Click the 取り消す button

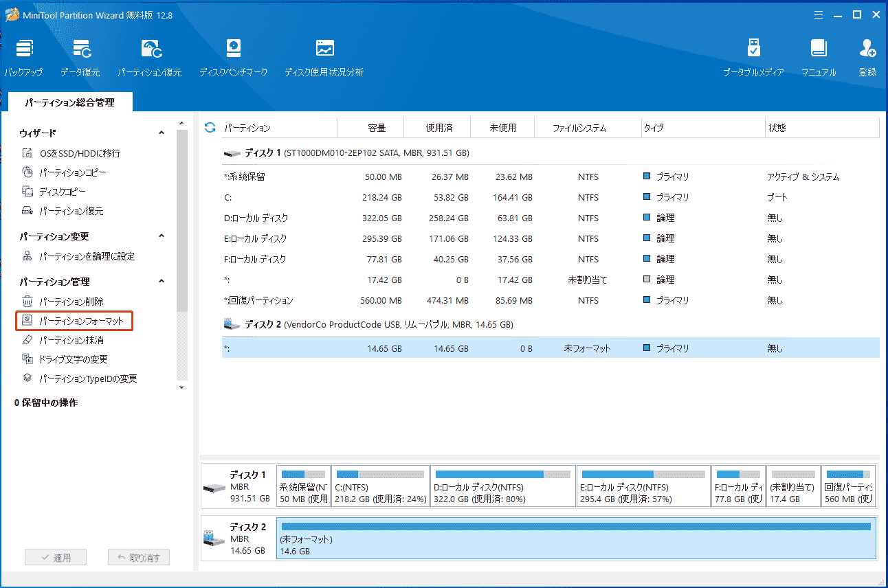coord(139,558)
